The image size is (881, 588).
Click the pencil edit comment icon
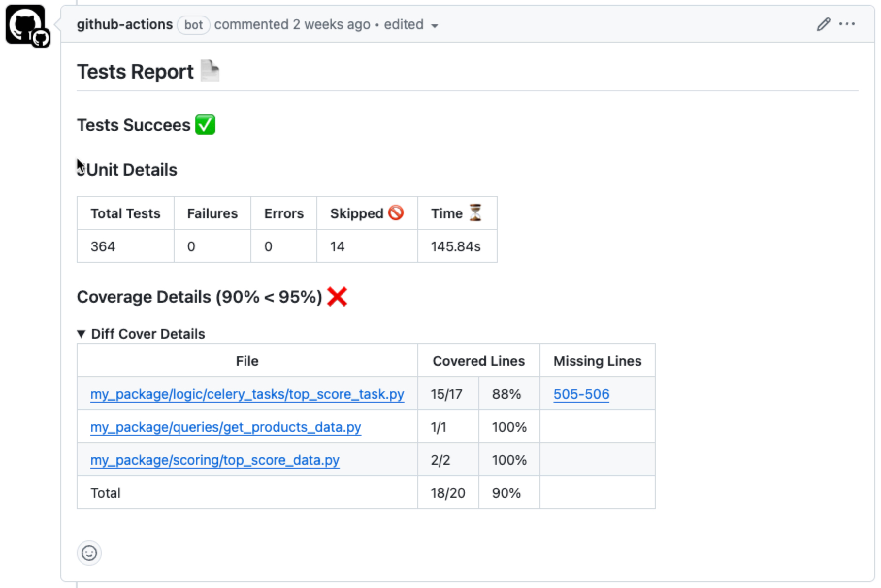pyautogui.click(x=823, y=24)
